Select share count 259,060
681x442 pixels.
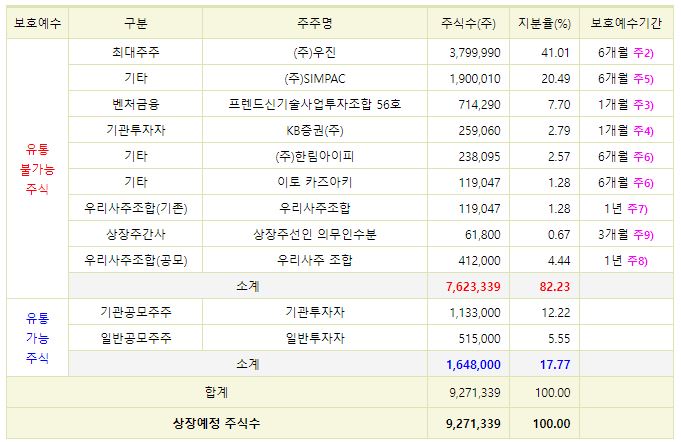tap(479, 131)
